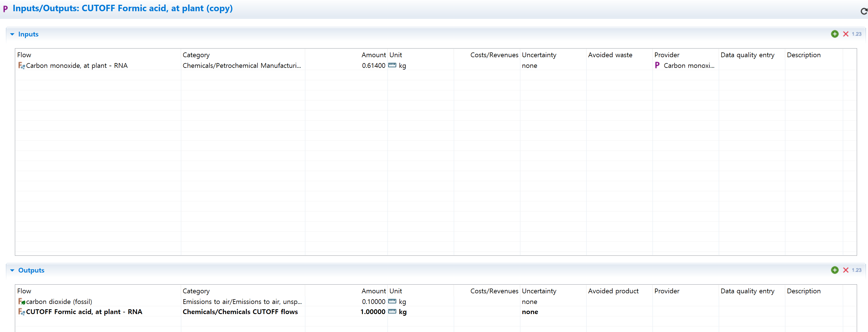
Task: Open uncertainty cell of carbon dioxide row
Action: [x=529, y=302]
